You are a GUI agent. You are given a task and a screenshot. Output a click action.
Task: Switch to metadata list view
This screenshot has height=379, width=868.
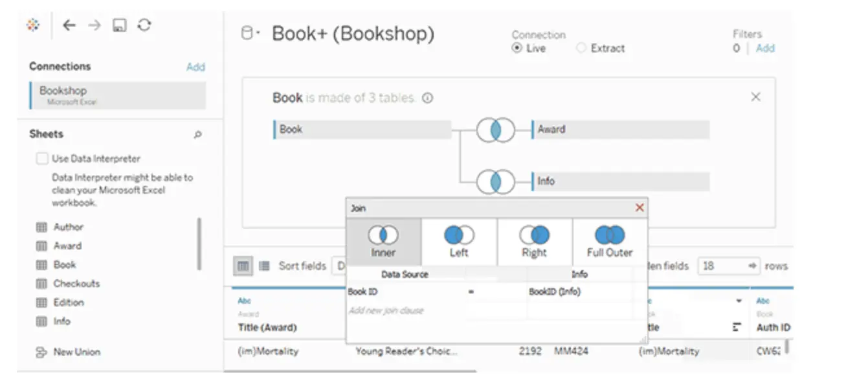coord(264,266)
